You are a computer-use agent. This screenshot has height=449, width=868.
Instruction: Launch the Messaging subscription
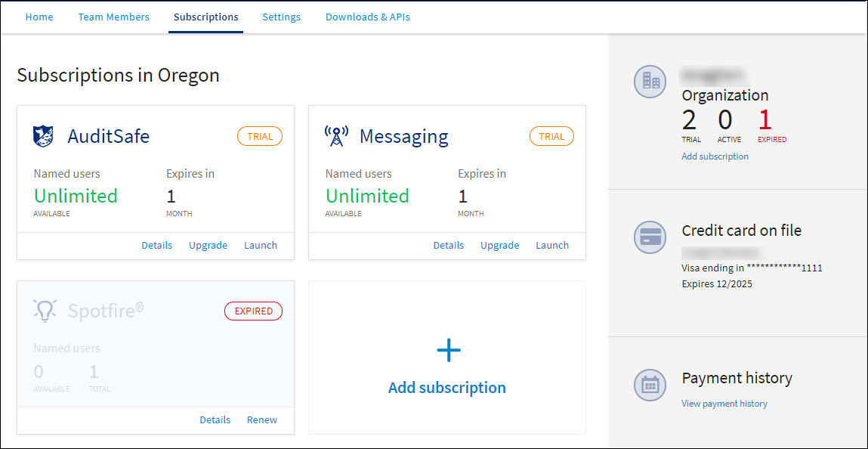(x=552, y=245)
